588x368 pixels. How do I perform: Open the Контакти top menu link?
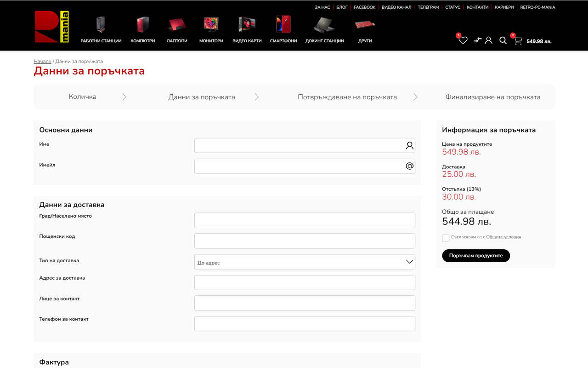[477, 7]
